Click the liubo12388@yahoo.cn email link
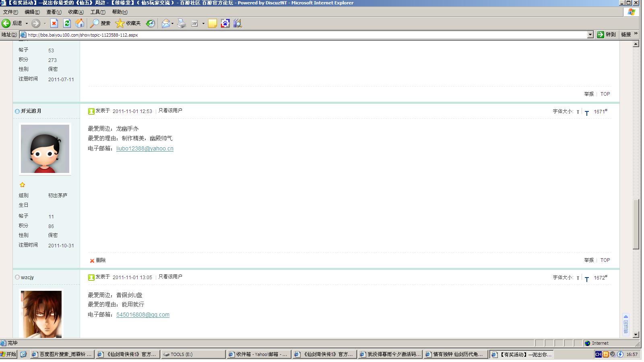Image resolution: width=644 pixels, height=362 pixels. tap(144, 148)
